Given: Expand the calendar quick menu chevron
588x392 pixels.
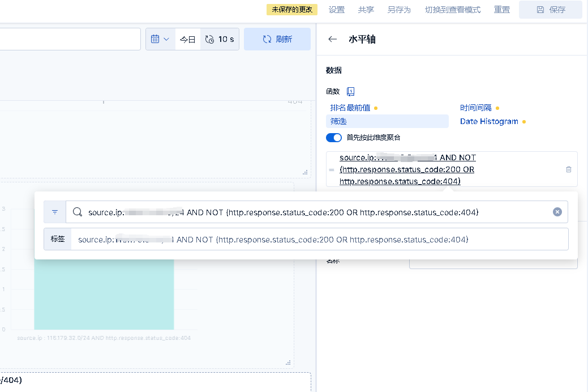Looking at the screenshot, I should 166,39.
